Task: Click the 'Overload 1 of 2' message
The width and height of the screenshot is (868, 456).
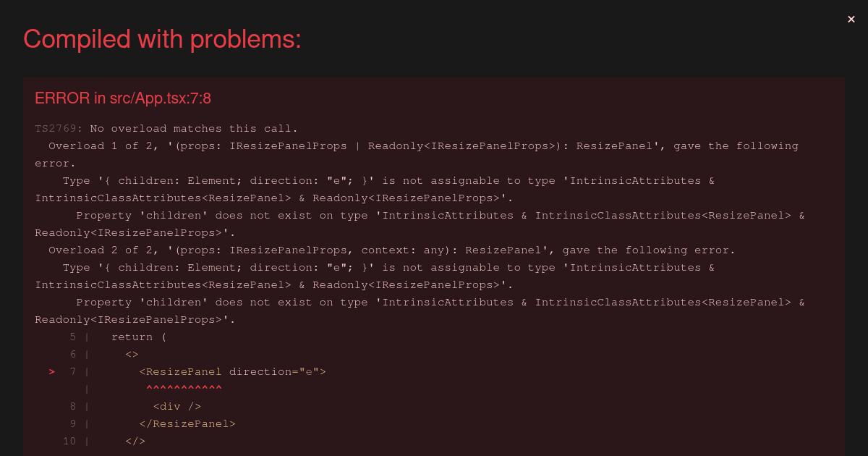Action: (x=88, y=145)
